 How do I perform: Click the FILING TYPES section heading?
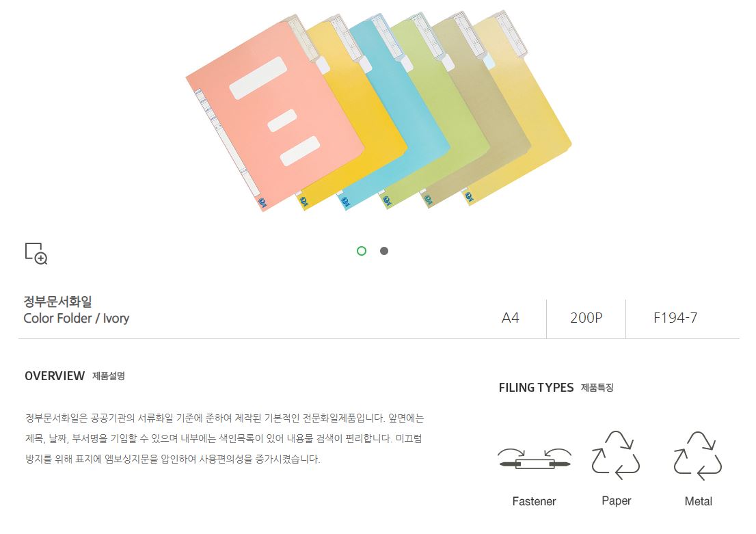pos(536,388)
